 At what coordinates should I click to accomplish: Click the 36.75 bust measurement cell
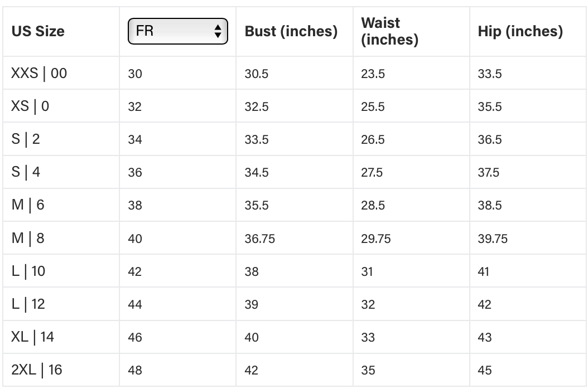pos(259,239)
